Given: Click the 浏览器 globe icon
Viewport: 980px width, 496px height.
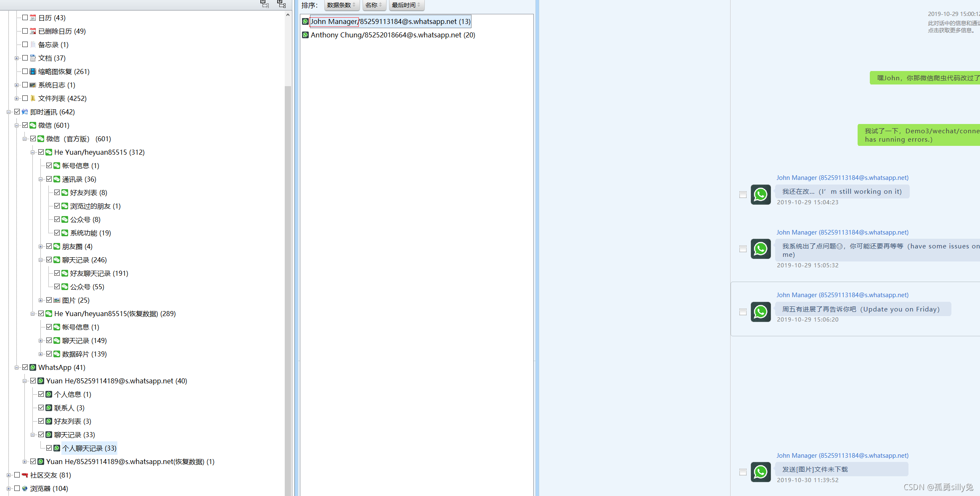Looking at the screenshot, I should coord(25,488).
